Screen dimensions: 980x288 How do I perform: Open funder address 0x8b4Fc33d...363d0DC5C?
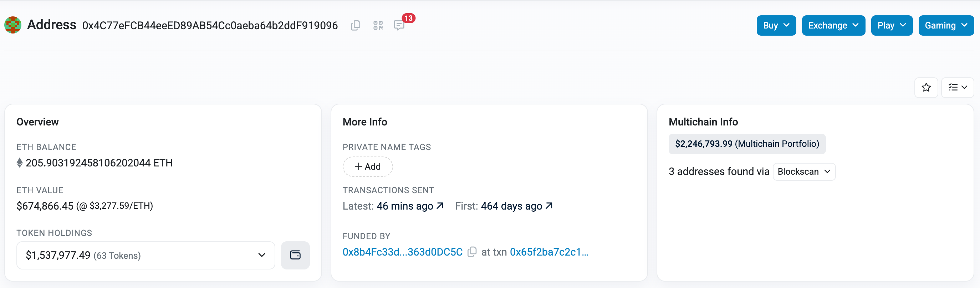coord(403,252)
